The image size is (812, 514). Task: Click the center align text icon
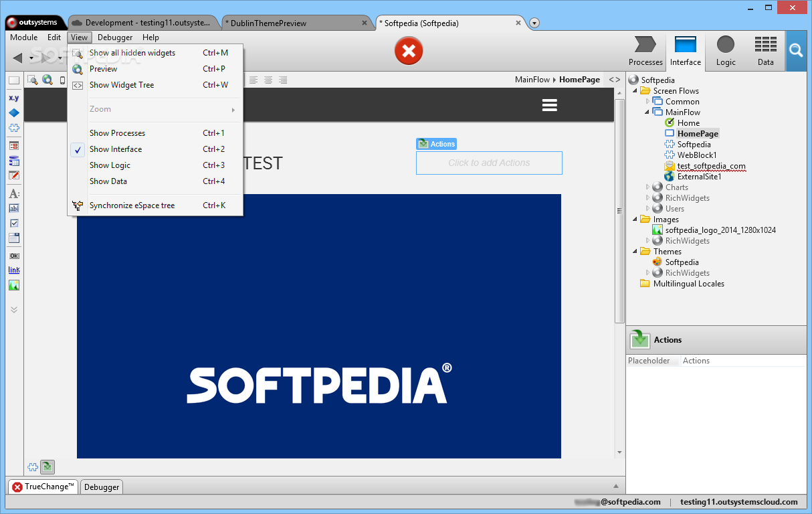coord(268,80)
